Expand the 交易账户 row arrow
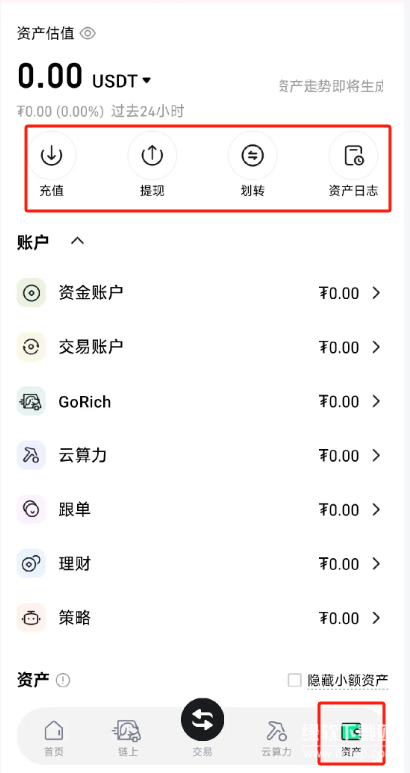This screenshot has width=410, height=773. [x=376, y=347]
